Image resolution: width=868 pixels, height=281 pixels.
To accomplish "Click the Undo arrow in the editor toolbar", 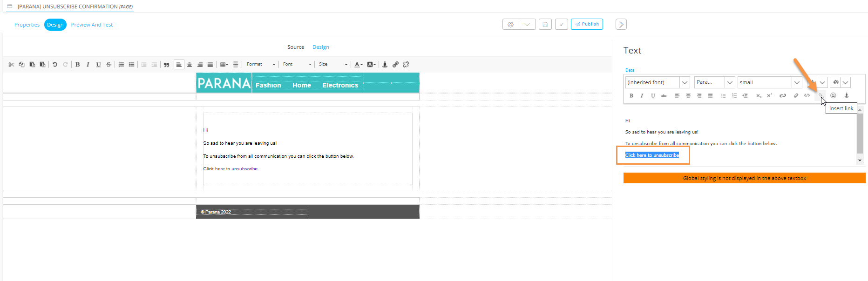I will tap(55, 65).
